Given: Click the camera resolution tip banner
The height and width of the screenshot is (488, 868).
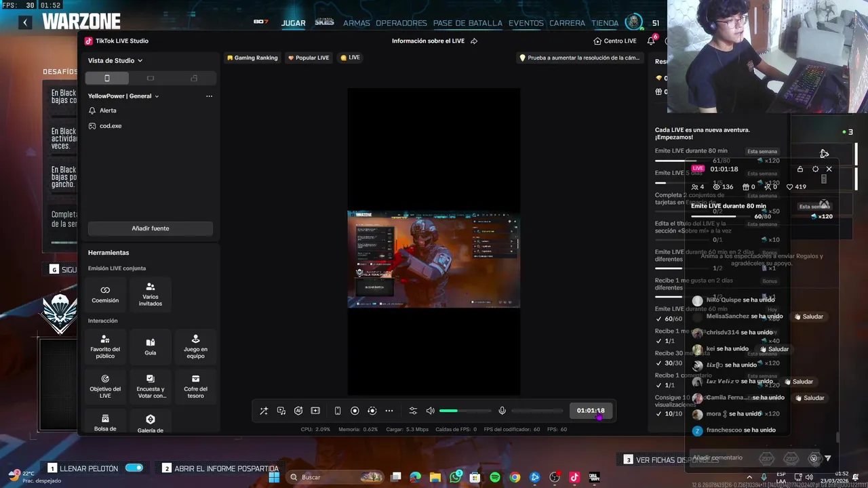Looking at the screenshot, I should (x=579, y=58).
